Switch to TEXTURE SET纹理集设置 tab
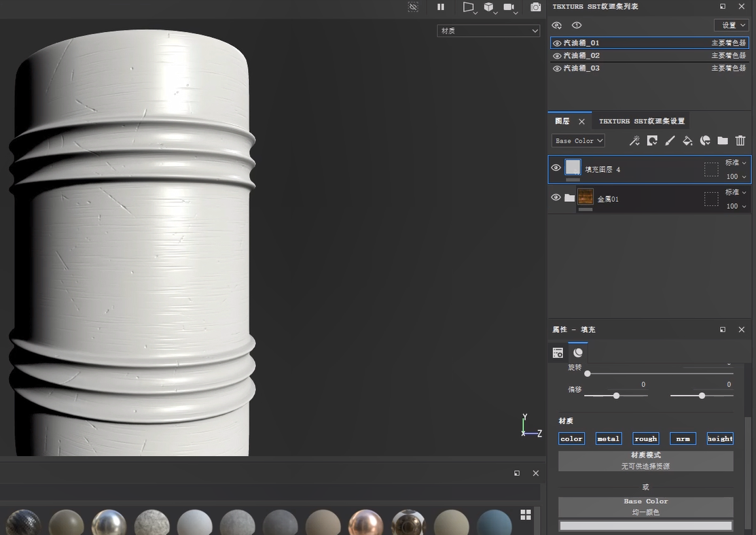Screen dimensions: 756x535 [x=641, y=121]
